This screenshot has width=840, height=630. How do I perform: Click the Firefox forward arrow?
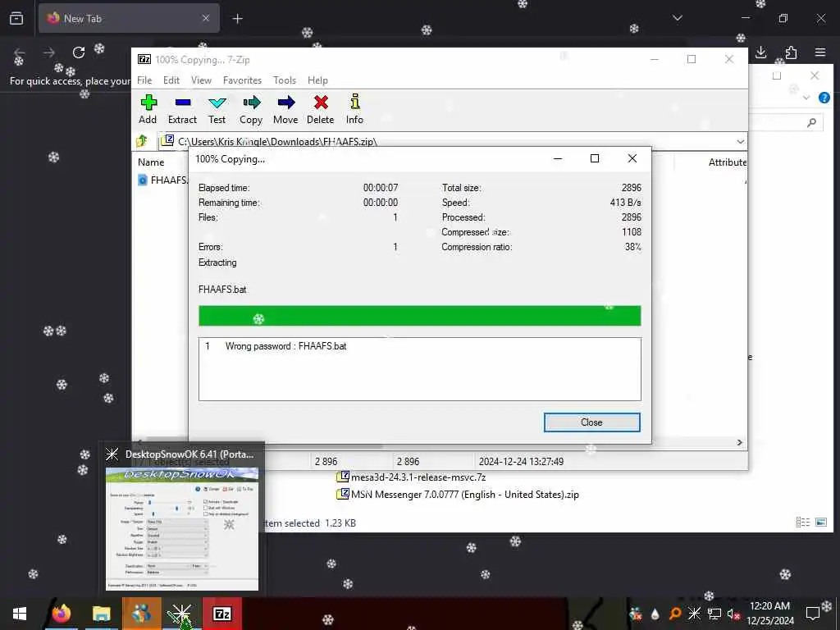point(48,52)
